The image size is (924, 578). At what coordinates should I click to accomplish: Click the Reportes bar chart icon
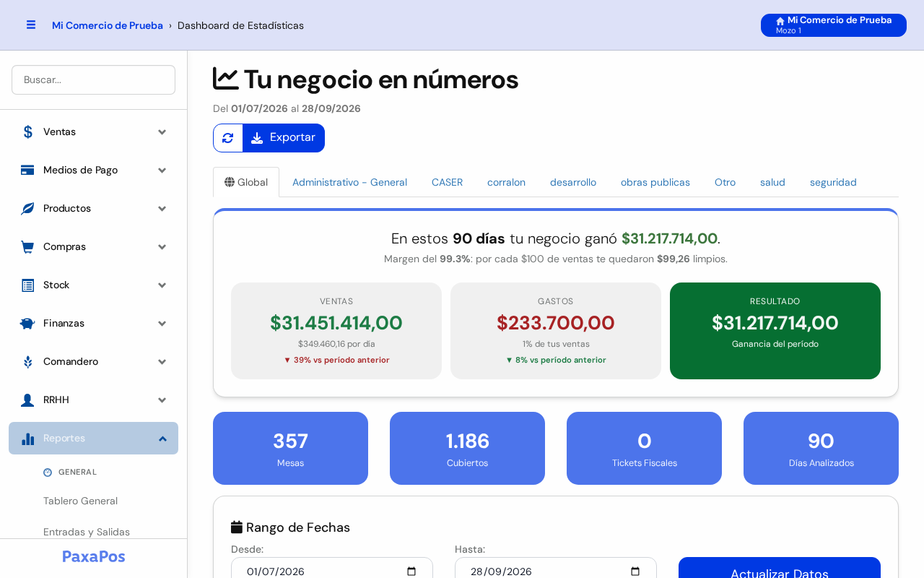pyautogui.click(x=27, y=439)
